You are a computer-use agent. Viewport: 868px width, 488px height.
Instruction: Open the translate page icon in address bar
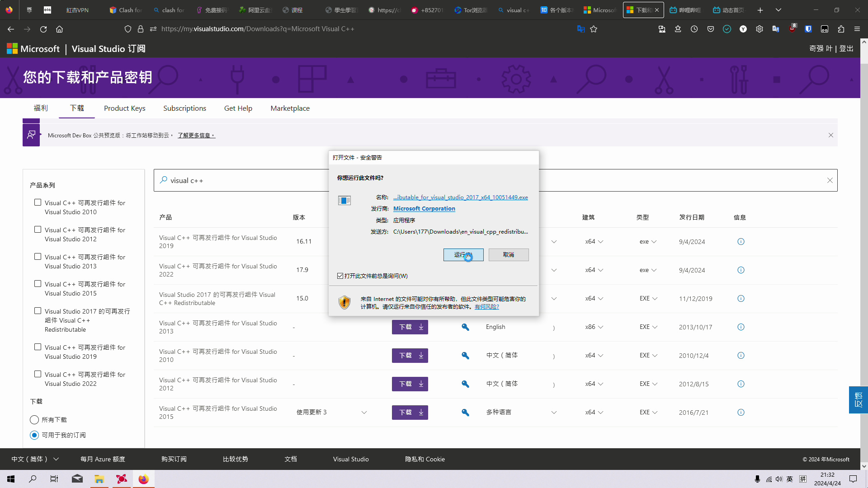click(581, 29)
